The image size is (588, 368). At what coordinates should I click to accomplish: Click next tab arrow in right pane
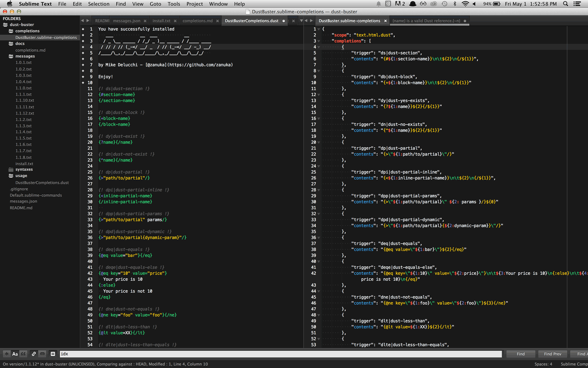point(312,21)
